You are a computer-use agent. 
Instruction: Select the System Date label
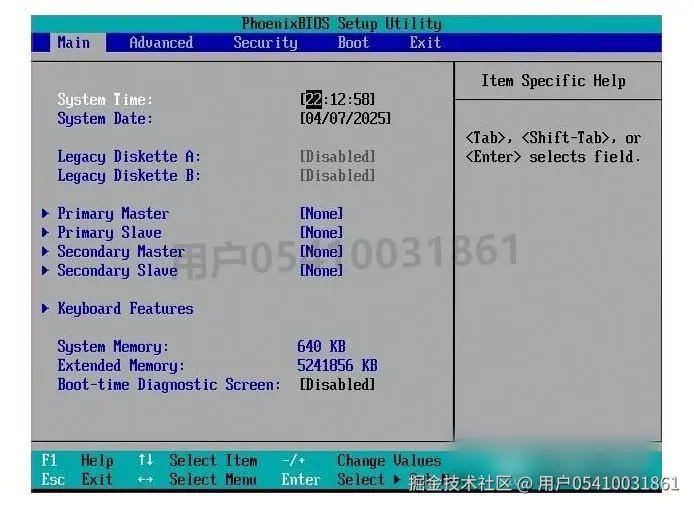[105, 119]
